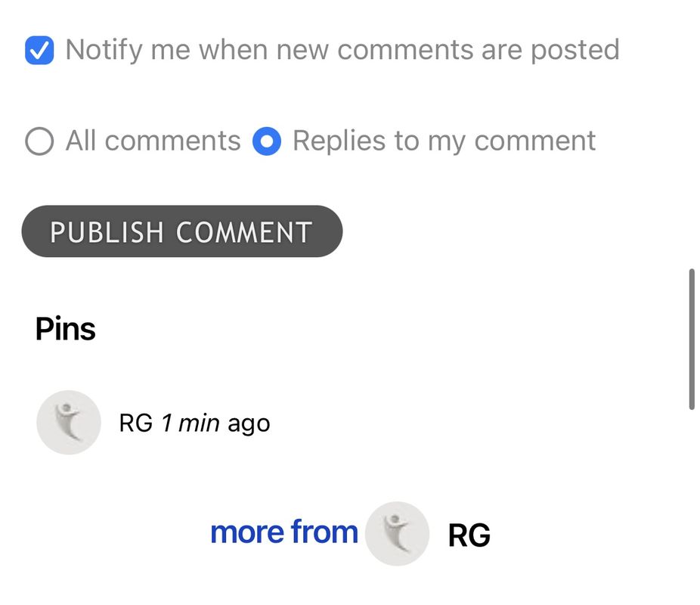Click the filled blue radio for Replies
700x605 pixels.
click(x=267, y=141)
